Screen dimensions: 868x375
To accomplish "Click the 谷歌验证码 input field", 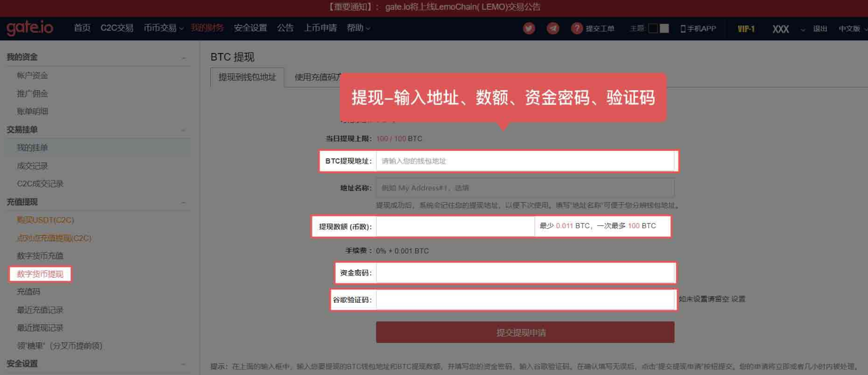I will click(525, 300).
